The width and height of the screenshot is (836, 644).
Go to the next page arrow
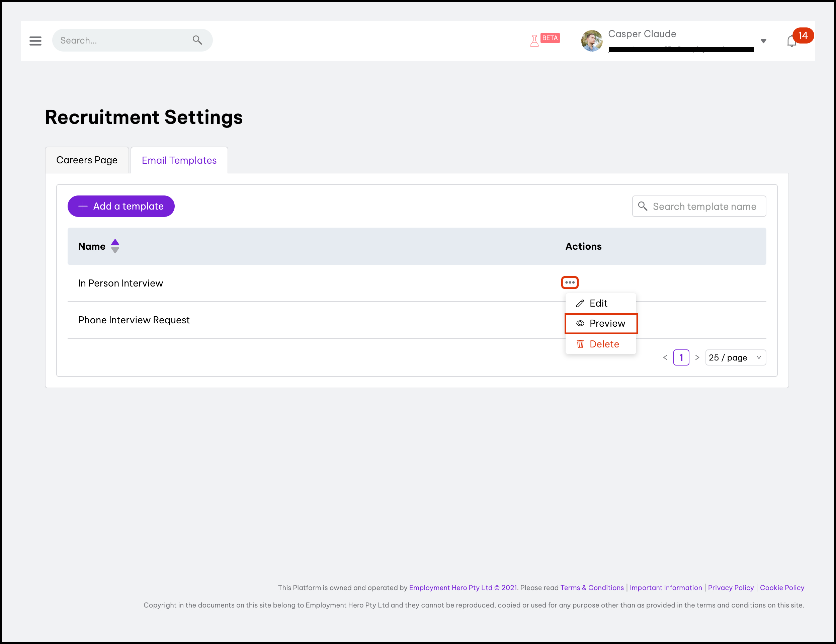pos(697,357)
